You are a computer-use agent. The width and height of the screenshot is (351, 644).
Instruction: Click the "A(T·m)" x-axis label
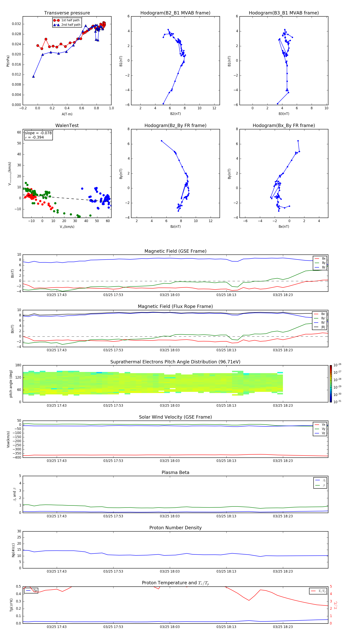coord(67,114)
